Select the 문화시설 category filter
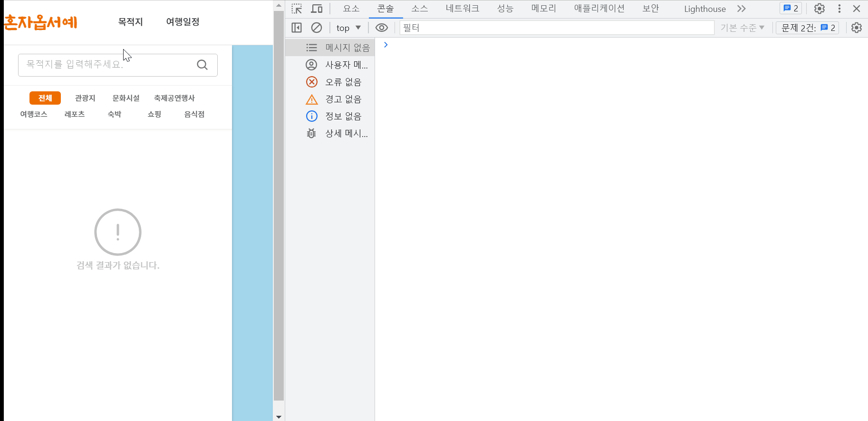Screen dimensions: 868x421 click(x=126, y=98)
